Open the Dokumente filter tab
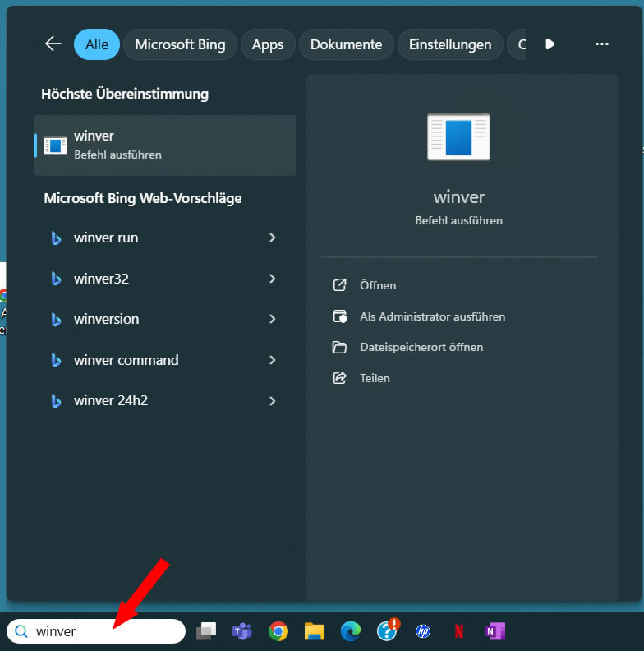The height and width of the screenshot is (651, 644). click(346, 44)
